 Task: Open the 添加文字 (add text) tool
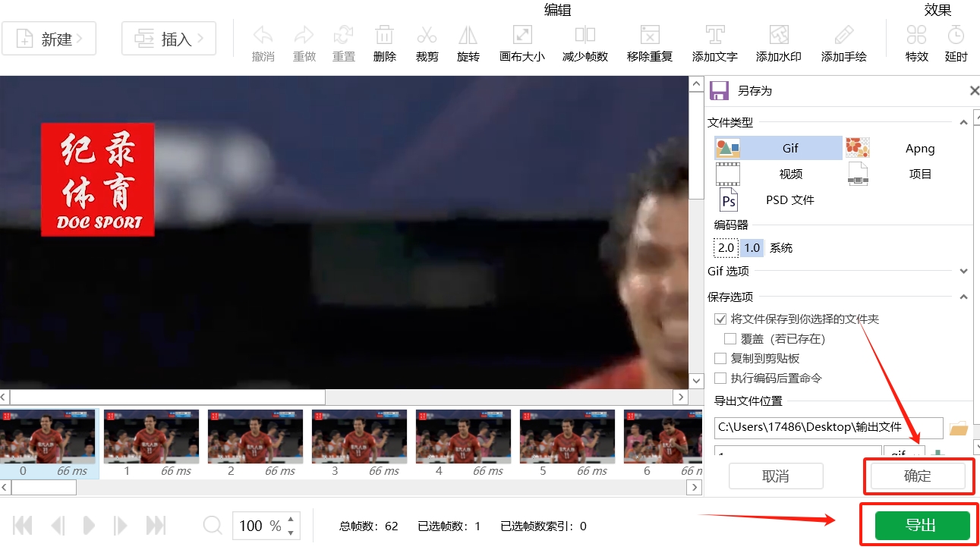click(x=715, y=35)
